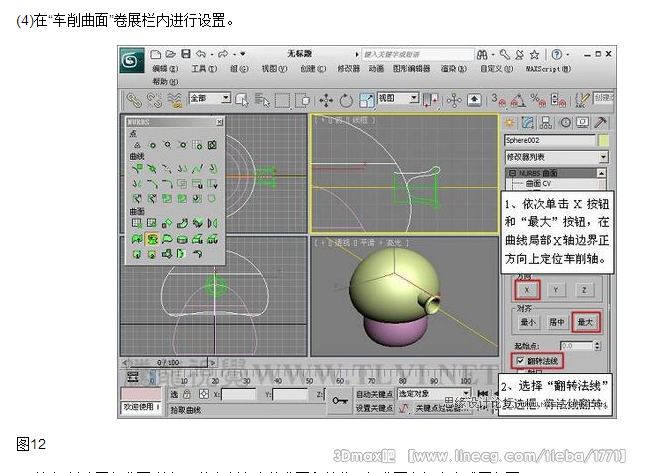Click the Select and Link chain icon

[134, 100]
